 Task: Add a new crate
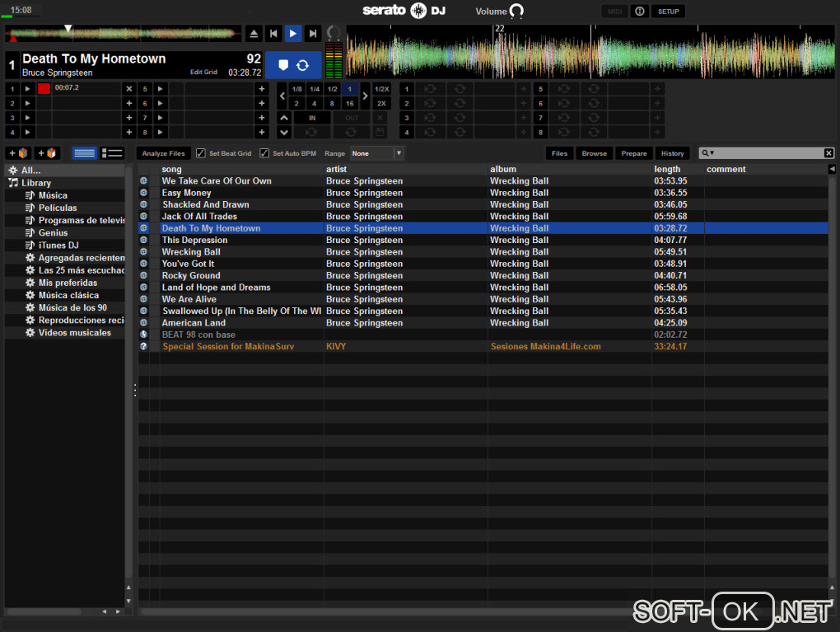(x=18, y=153)
